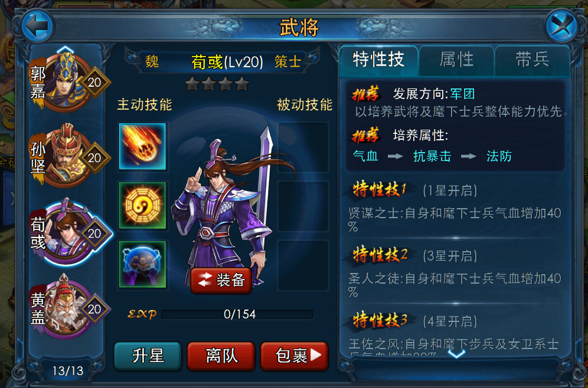Open the 包裹 button with arrow
Image resolution: width=588 pixels, height=388 pixels.
pyautogui.click(x=295, y=356)
